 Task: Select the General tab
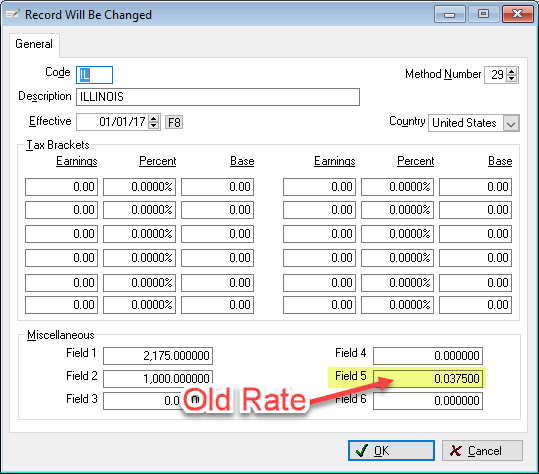click(34, 44)
